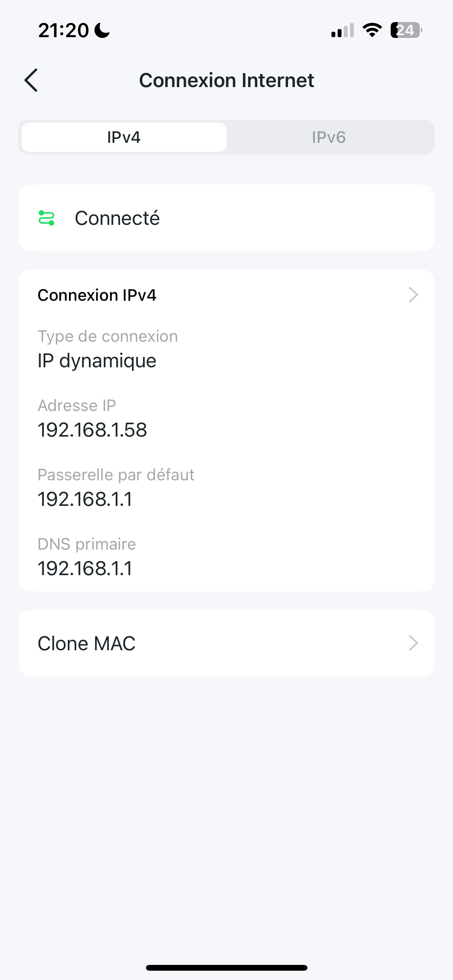
Task: Tap the Passerelle par défaut value
Action: point(85,499)
